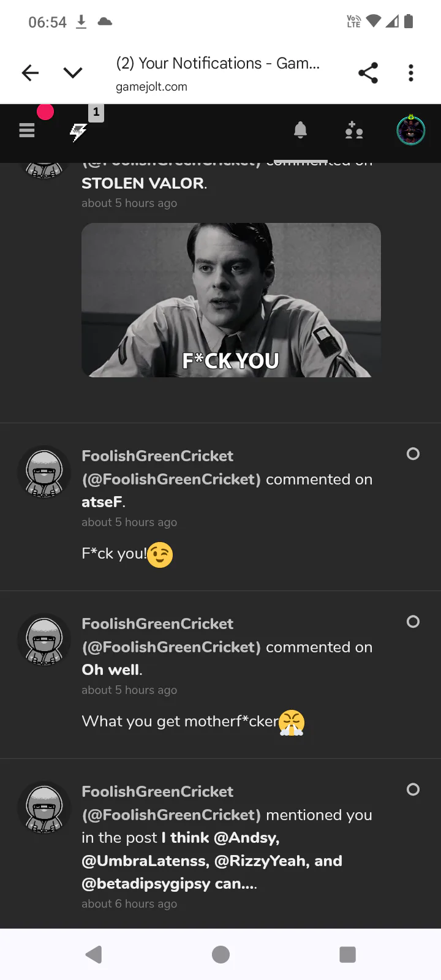Open the STOLEN VALOR post link
This screenshot has width=441, height=980.
[143, 183]
